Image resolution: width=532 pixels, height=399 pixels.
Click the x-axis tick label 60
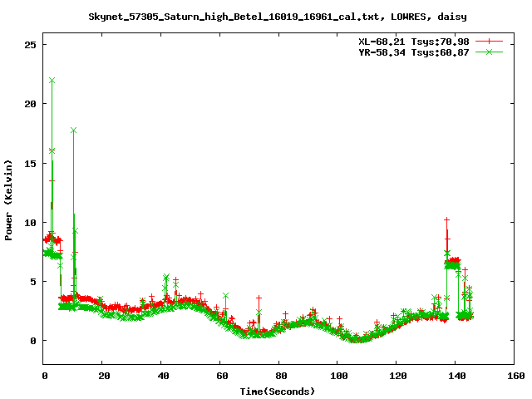point(222,376)
